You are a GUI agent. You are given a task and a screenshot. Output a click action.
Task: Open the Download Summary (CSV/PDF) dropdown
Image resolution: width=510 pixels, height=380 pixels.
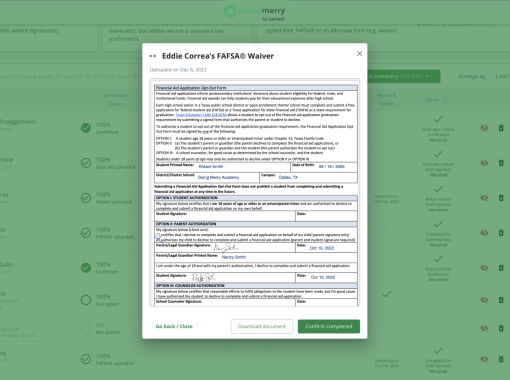(x=403, y=76)
